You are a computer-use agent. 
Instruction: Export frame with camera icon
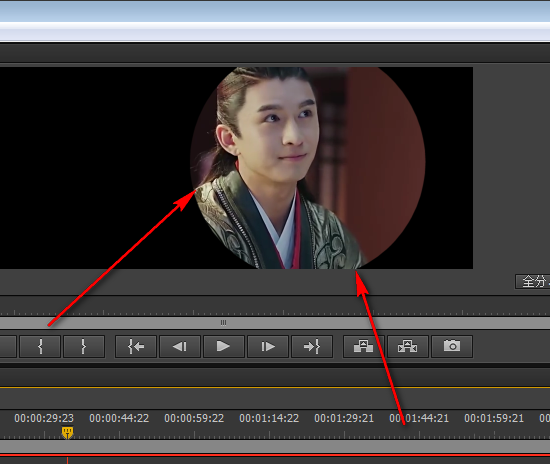[x=452, y=347]
